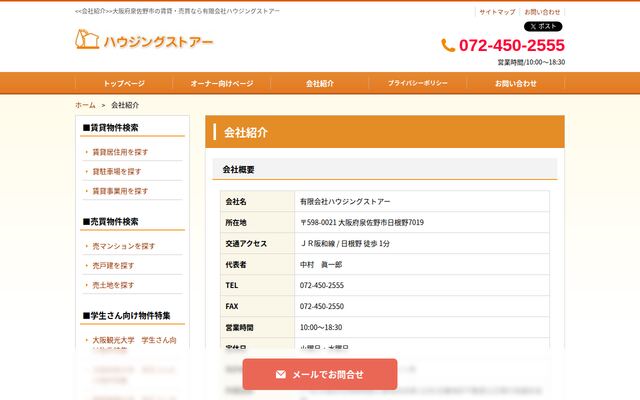Viewport: 640px width, 400px height.
Task: Open the header お問い合わせ link
Action: tap(542, 12)
